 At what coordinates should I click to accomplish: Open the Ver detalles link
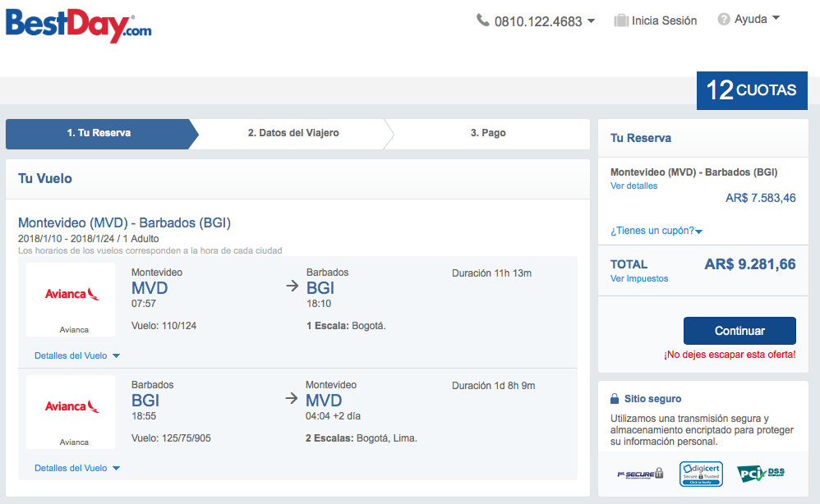633,186
